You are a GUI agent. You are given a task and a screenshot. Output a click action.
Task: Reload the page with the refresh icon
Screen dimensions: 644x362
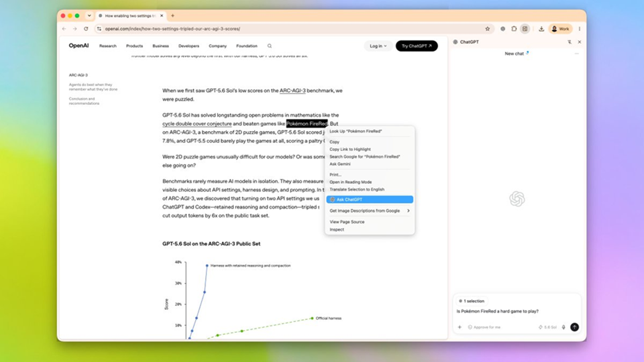86,29
